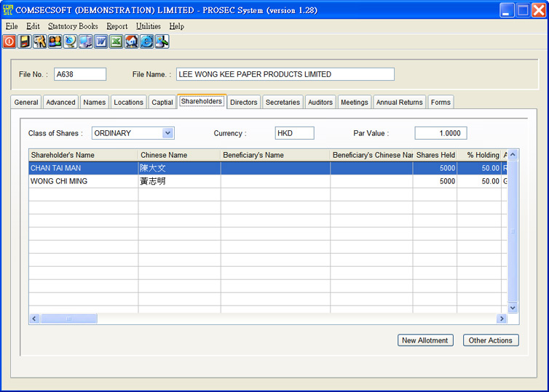Click the Other Actions button
The image size is (549, 392).
[491, 340]
